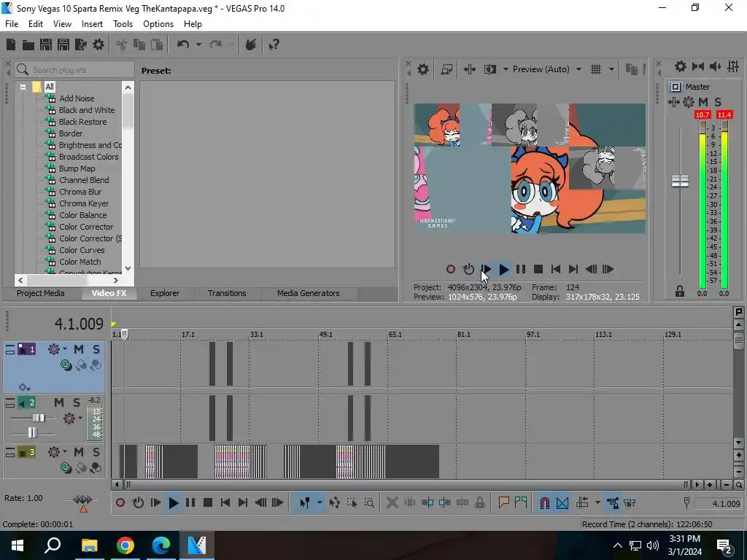
Task: Open the Split Screen View dropdown arrow
Action: [506, 69]
